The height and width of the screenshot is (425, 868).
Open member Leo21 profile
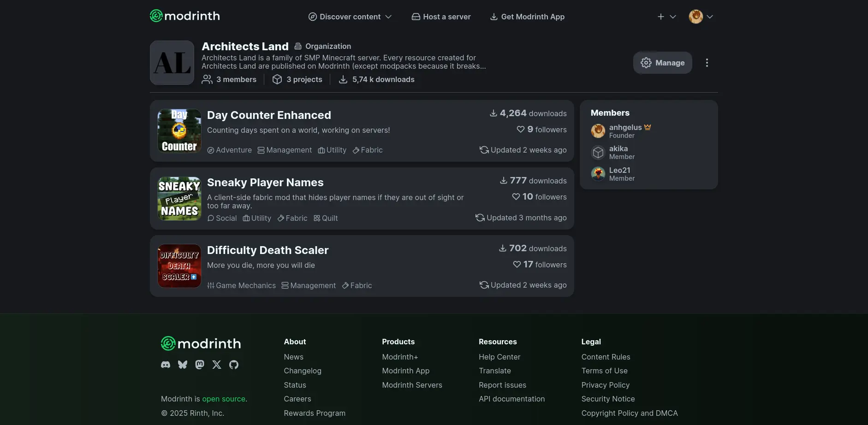[619, 170]
